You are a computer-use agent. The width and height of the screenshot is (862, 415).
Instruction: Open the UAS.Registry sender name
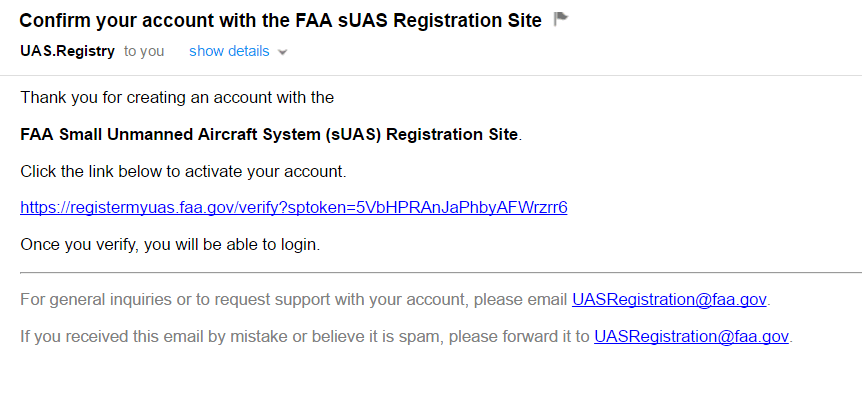tap(68, 51)
